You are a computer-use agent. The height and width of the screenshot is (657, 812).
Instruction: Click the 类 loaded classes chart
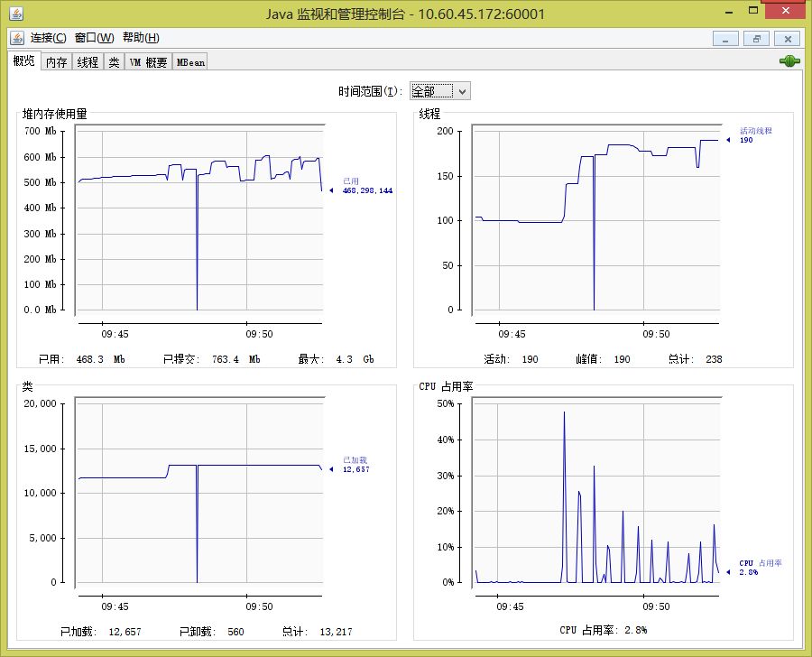click(200, 492)
